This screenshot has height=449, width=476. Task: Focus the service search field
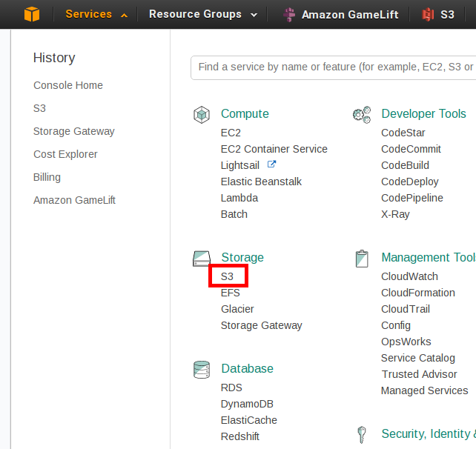click(334, 67)
